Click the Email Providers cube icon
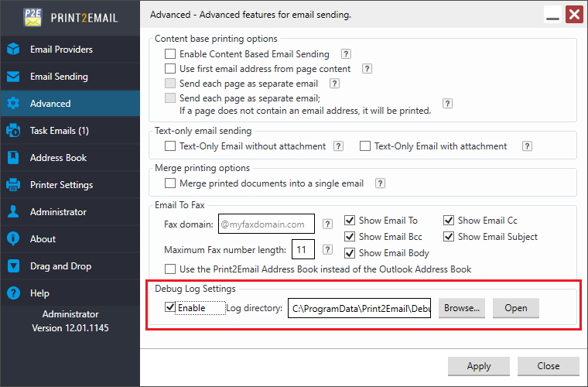The height and width of the screenshot is (387, 588). 13,50
